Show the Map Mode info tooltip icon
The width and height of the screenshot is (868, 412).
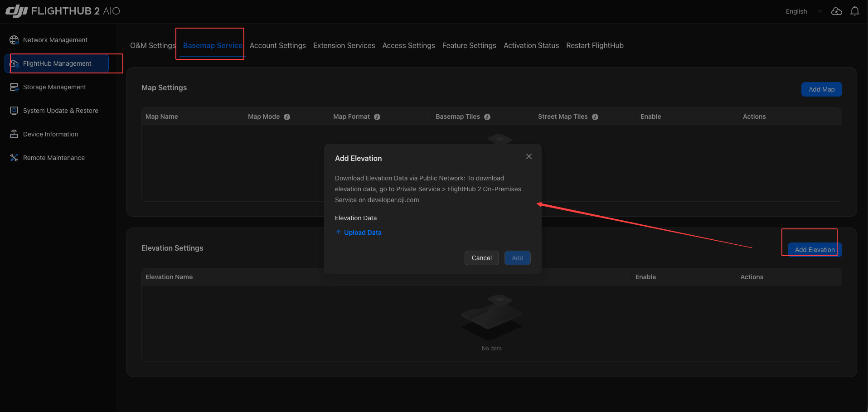(x=287, y=117)
